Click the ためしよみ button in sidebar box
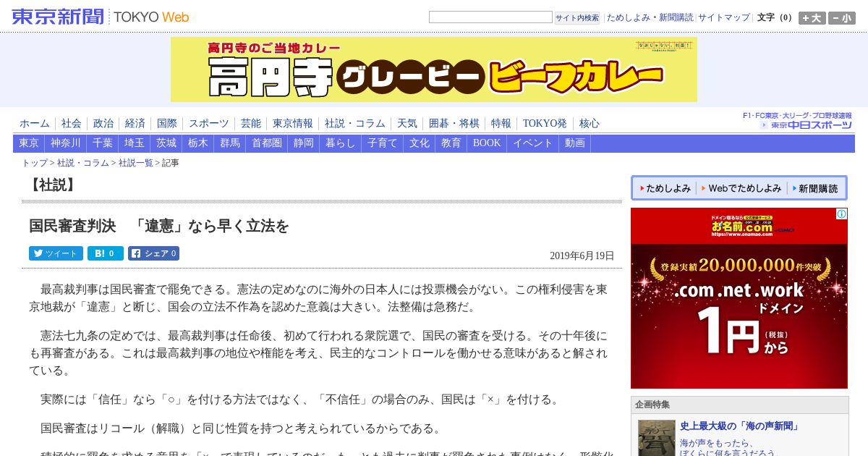Image resolution: width=868 pixels, height=456 pixels. (x=664, y=188)
